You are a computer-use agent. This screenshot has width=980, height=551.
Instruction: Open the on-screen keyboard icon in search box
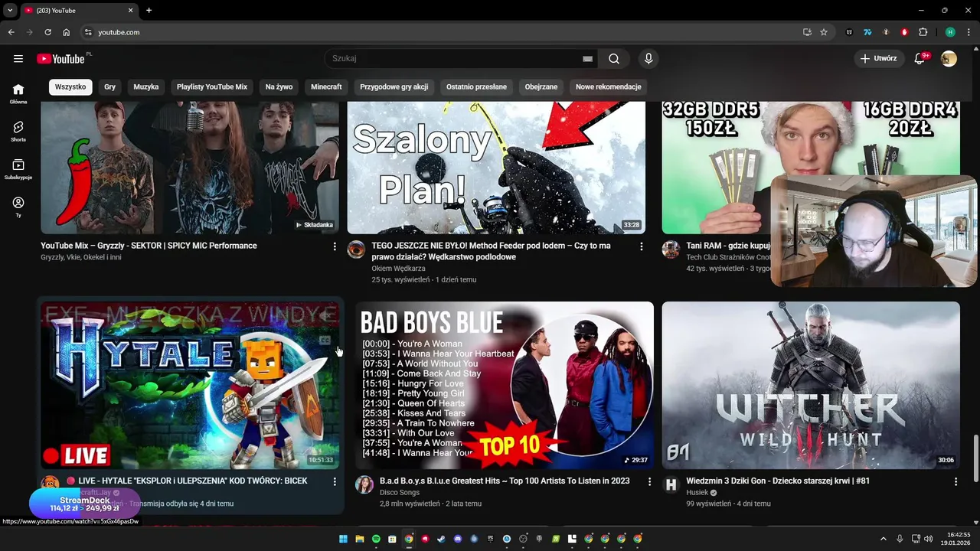tap(587, 59)
